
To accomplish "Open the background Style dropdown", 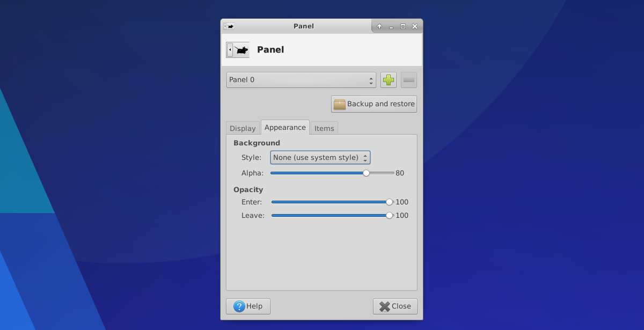I will pyautogui.click(x=320, y=158).
